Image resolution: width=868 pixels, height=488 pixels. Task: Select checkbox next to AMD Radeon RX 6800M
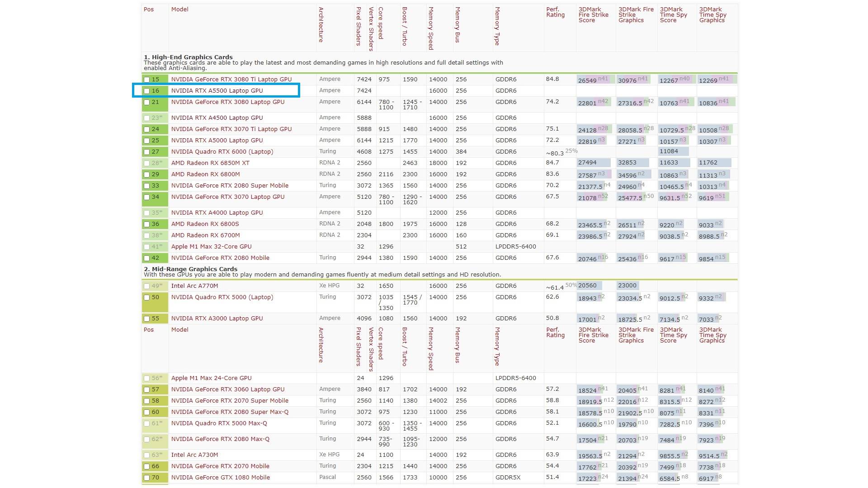[146, 174]
